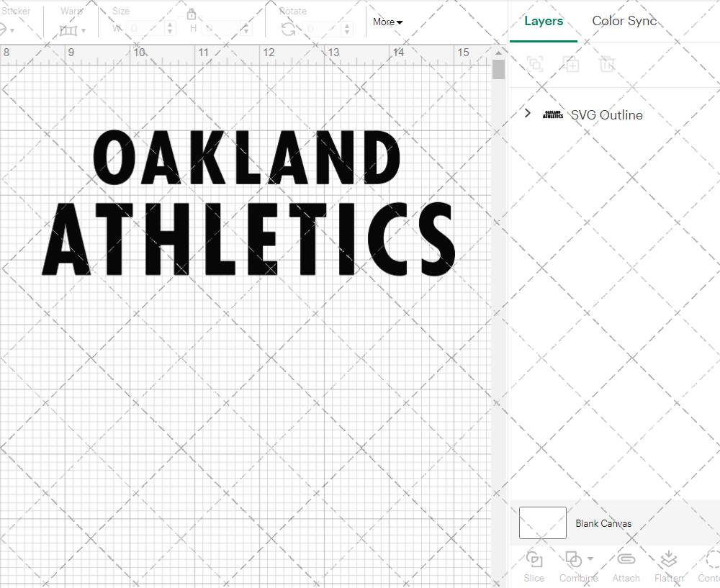Click the Flatten layers icon
The image size is (720, 588).
coord(668,560)
